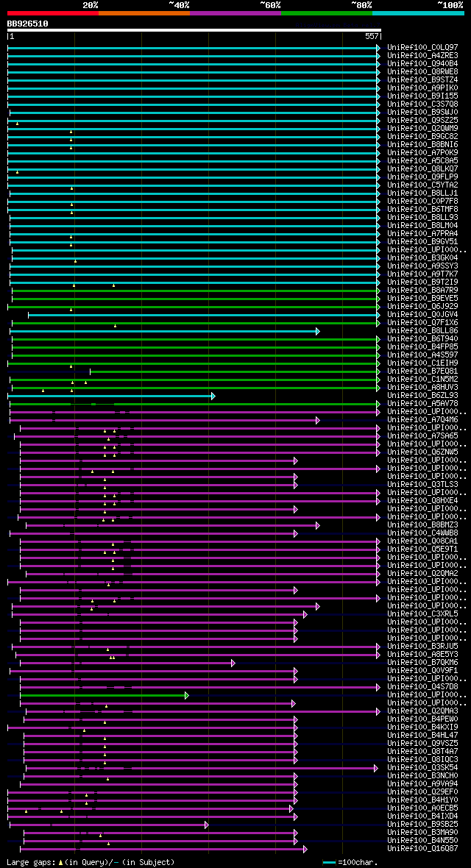Open hit UniRef100_C0LQ97
This screenshot has width=471, height=868.
pyautogui.click(x=422, y=47)
